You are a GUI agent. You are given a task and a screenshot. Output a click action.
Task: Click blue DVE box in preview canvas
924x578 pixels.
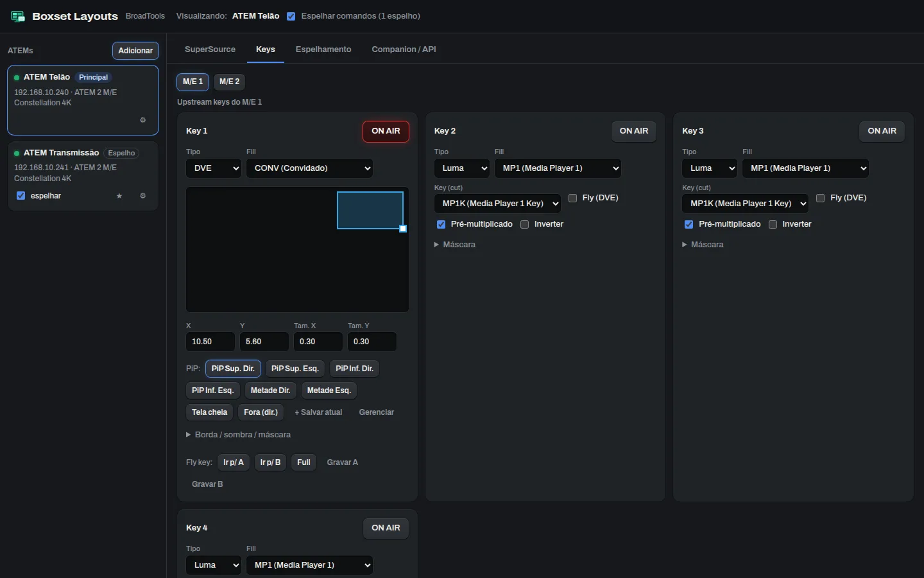coord(370,210)
